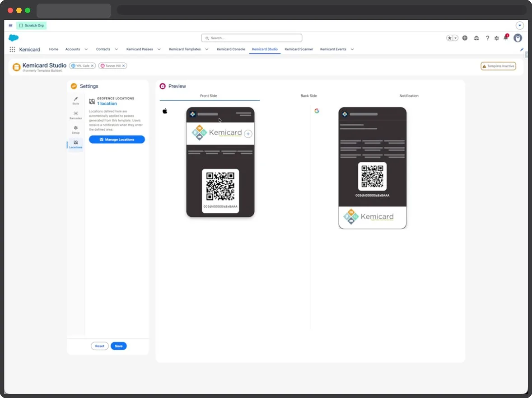Open the Kemicard Templates tab
532x398 pixels.
(x=185, y=49)
